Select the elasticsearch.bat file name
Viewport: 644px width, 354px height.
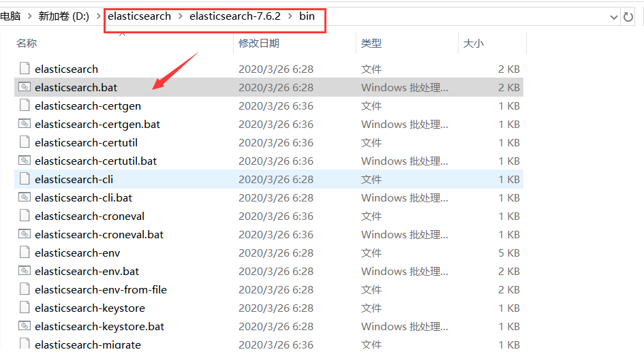pos(76,87)
